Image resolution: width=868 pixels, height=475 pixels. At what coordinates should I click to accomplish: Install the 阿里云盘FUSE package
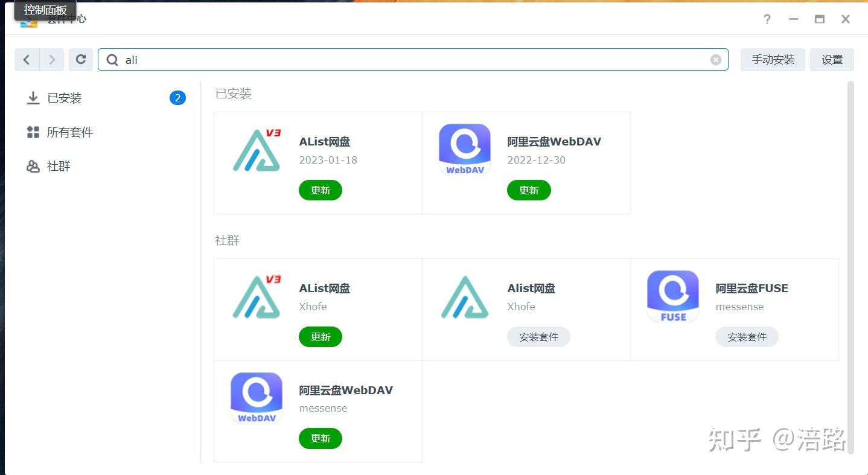click(747, 337)
